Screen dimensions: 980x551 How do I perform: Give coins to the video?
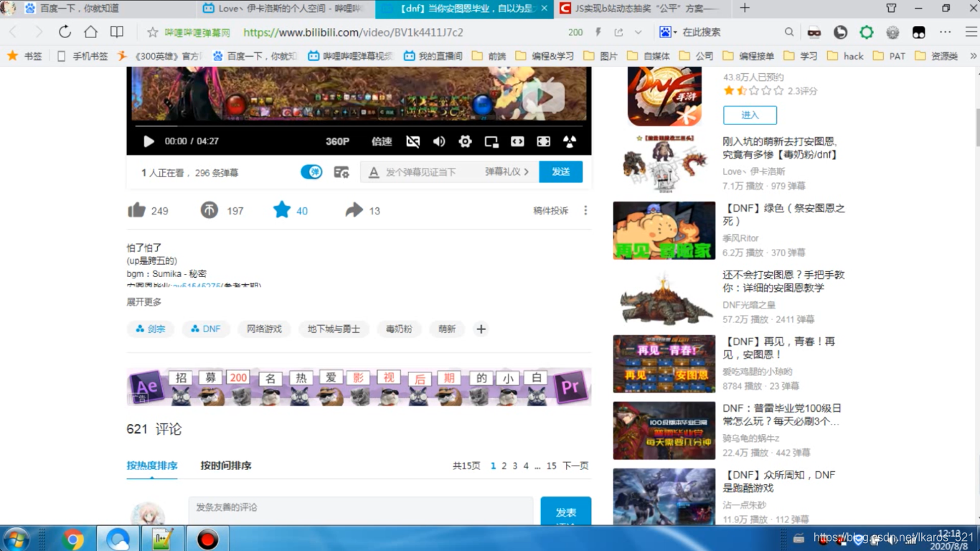[209, 210]
